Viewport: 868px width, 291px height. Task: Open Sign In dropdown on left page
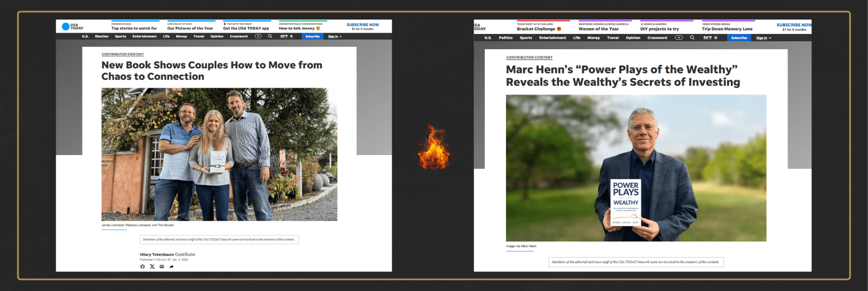pos(334,37)
